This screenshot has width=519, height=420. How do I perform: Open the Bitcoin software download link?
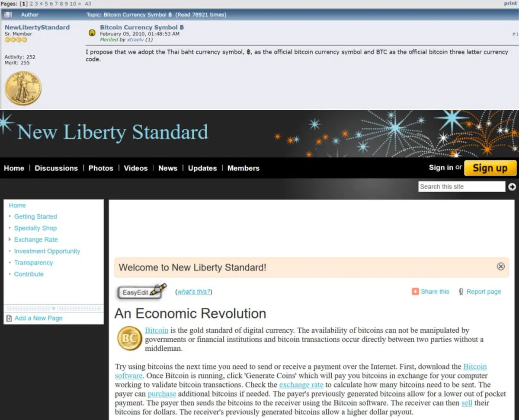point(475,367)
